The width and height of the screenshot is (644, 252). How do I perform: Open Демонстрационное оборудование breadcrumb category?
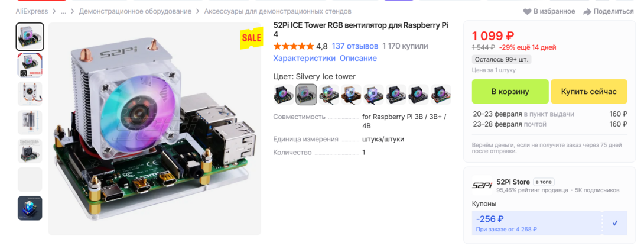135,11
